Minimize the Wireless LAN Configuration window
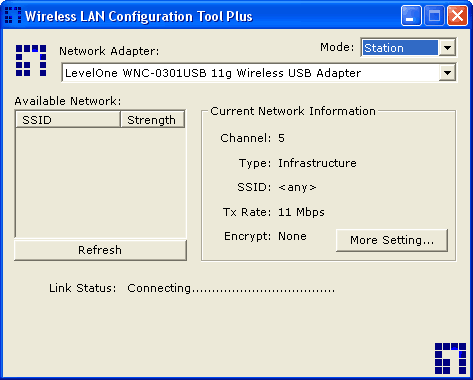This screenshot has height=380, width=473. pyautogui.click(x=411, y=15)
